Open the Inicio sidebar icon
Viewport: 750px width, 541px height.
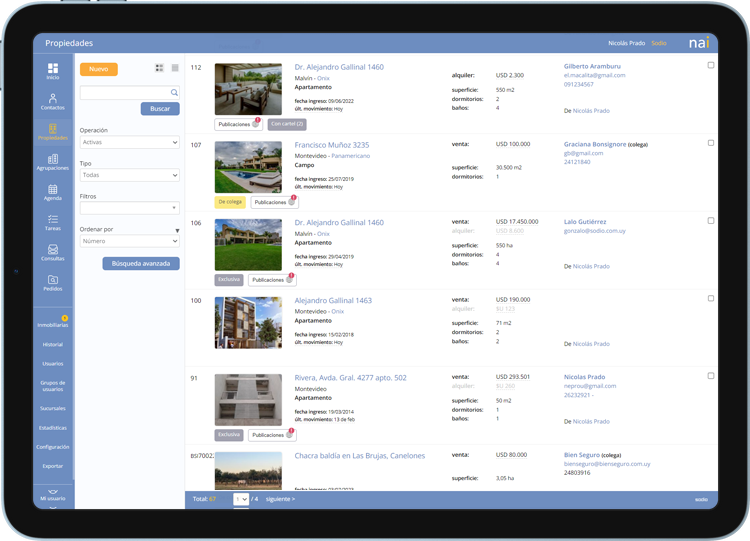53,71
